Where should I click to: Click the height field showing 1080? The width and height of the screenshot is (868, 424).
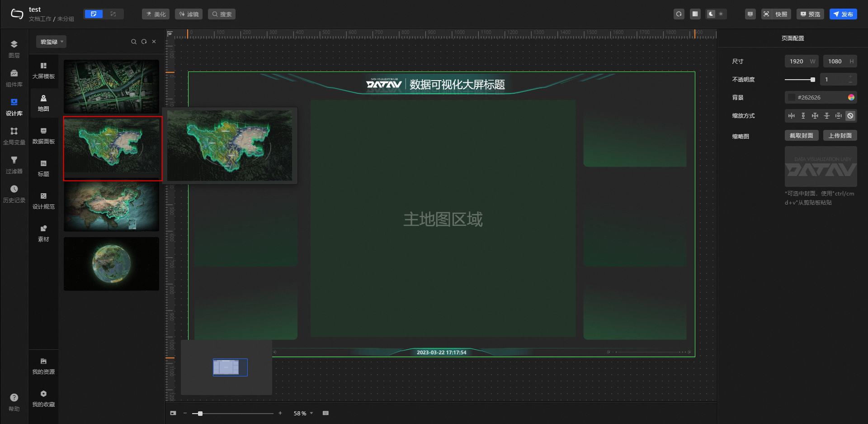840,61
